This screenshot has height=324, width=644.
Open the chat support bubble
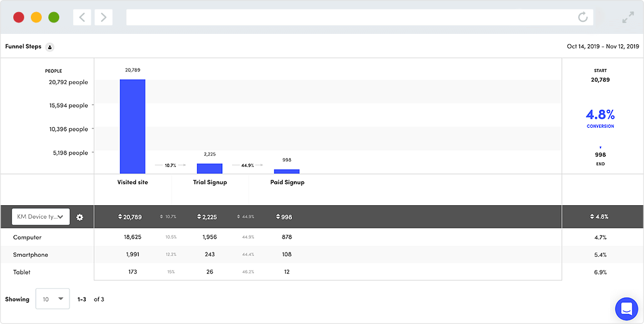pyautogui.click(x=626, y=309)
